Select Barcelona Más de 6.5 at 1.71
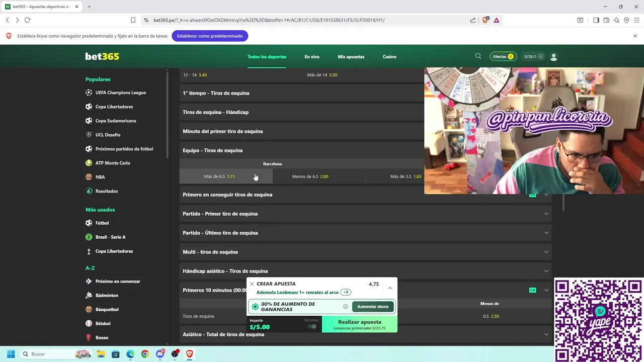 (226, 176)
